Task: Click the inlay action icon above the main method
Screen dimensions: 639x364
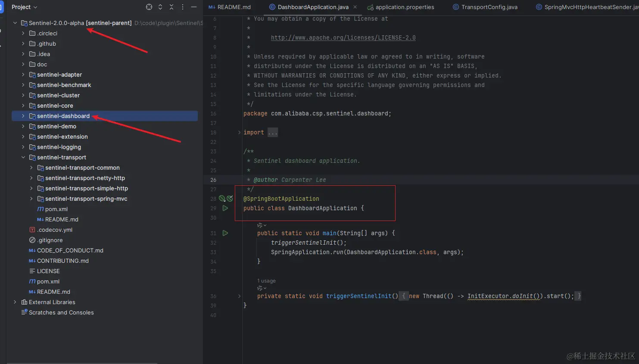Action: click(x=262, y=225)
